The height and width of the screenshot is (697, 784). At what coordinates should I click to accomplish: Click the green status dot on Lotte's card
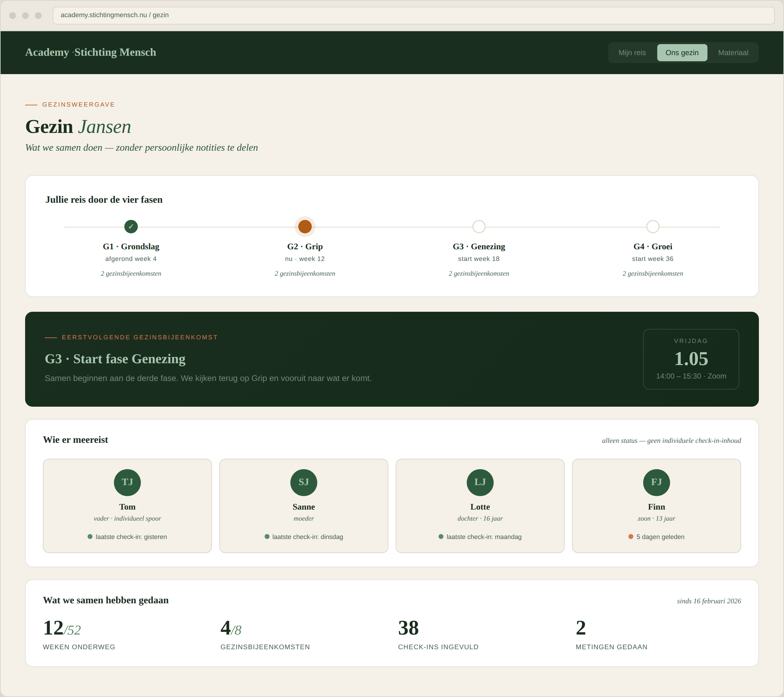click(441, 537)
